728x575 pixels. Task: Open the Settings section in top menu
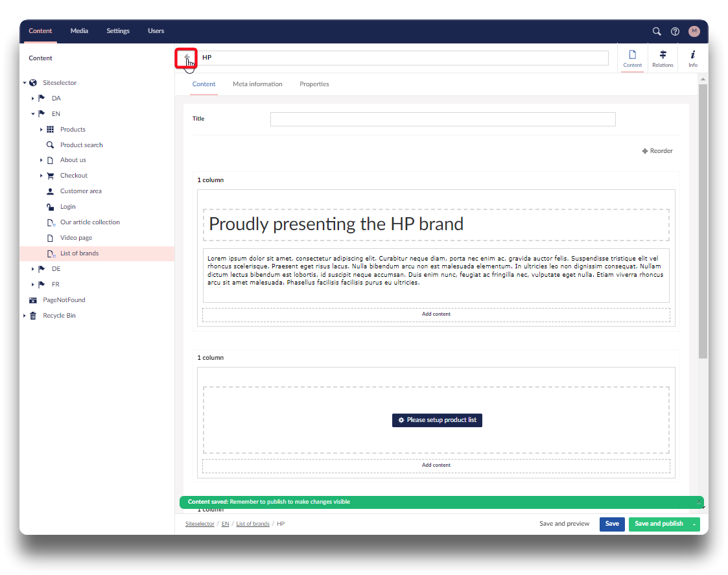click(118, 31)
